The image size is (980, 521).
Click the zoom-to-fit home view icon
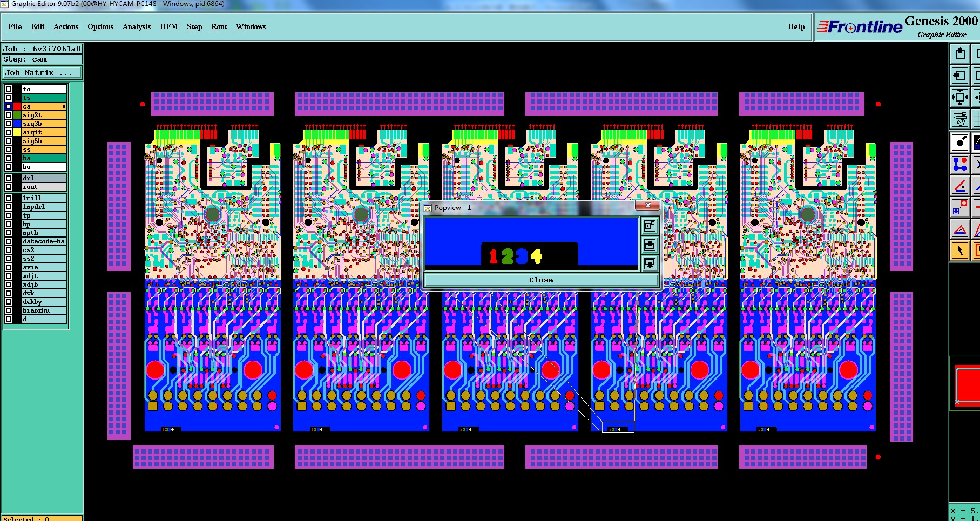960,98
